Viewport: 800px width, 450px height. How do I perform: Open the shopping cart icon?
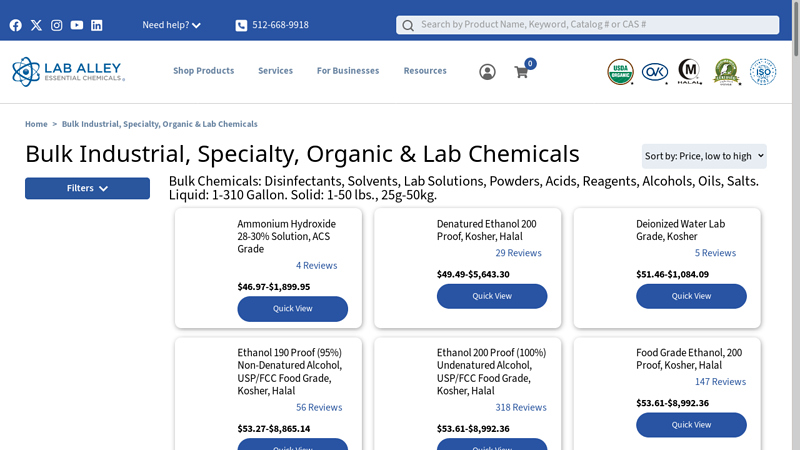(x=521, y=72)
